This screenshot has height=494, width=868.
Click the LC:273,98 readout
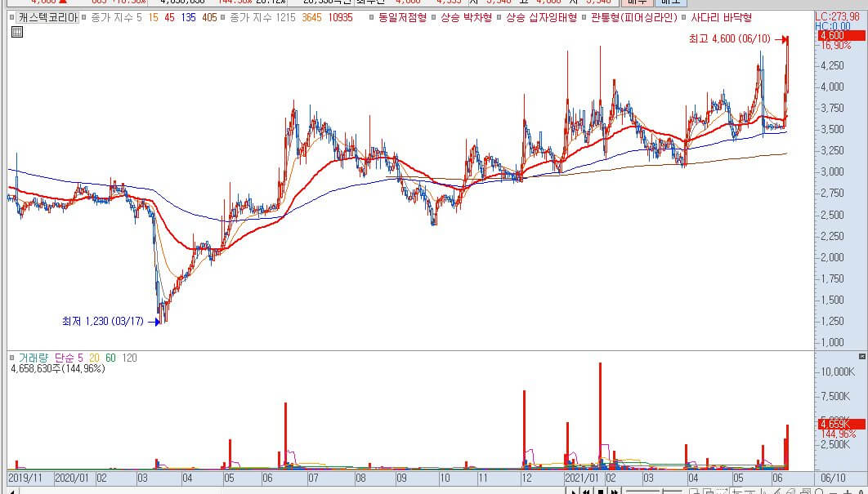pyautogui.click(x=838, y=17)
